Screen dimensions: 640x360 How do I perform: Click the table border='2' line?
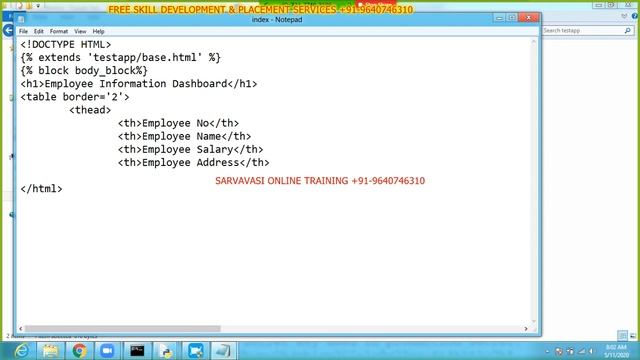[75, 97]
